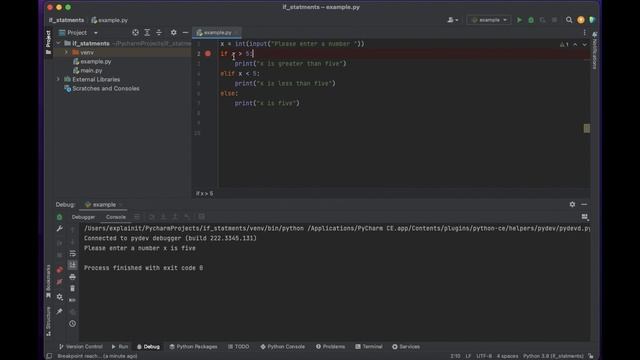
Task: Select the example debug session tab
Action: point(104,204)
